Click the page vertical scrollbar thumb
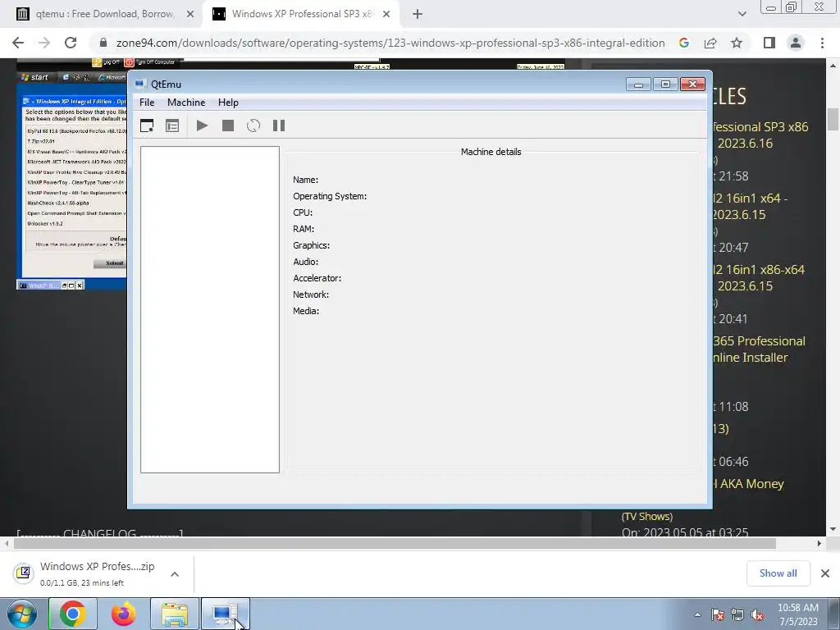Screen dimensions: 840x630 (833, 118)
